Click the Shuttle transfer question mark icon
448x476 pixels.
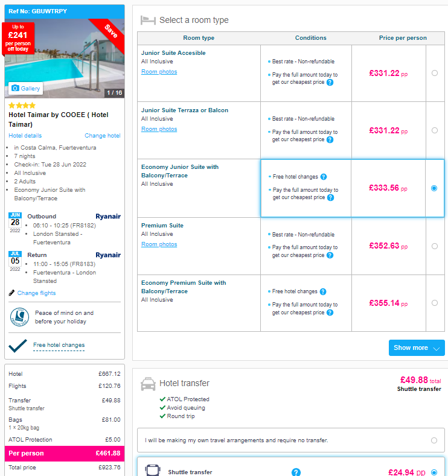[x=296, y=472]
